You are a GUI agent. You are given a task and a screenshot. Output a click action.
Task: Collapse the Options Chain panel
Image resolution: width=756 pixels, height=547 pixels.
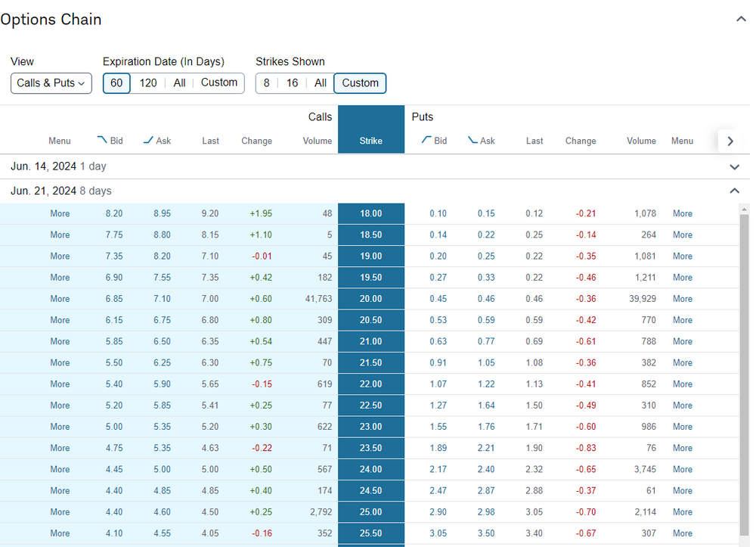coord(741,19)
